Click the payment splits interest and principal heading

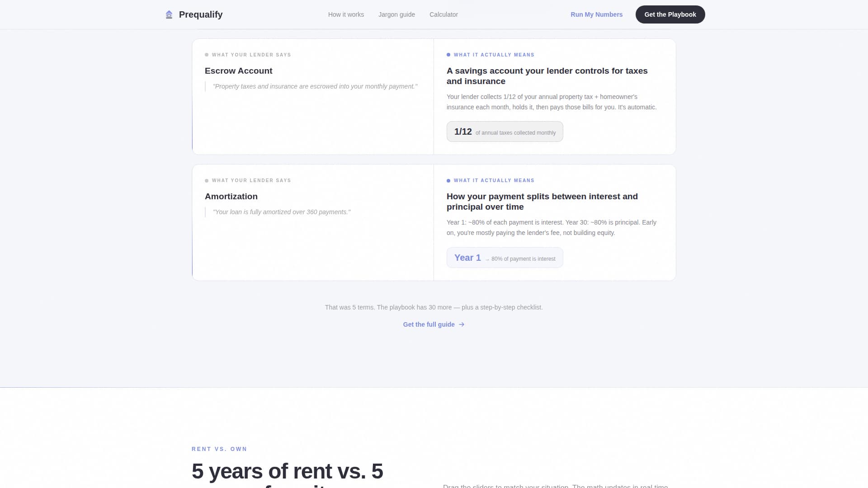tap(542, 202)
